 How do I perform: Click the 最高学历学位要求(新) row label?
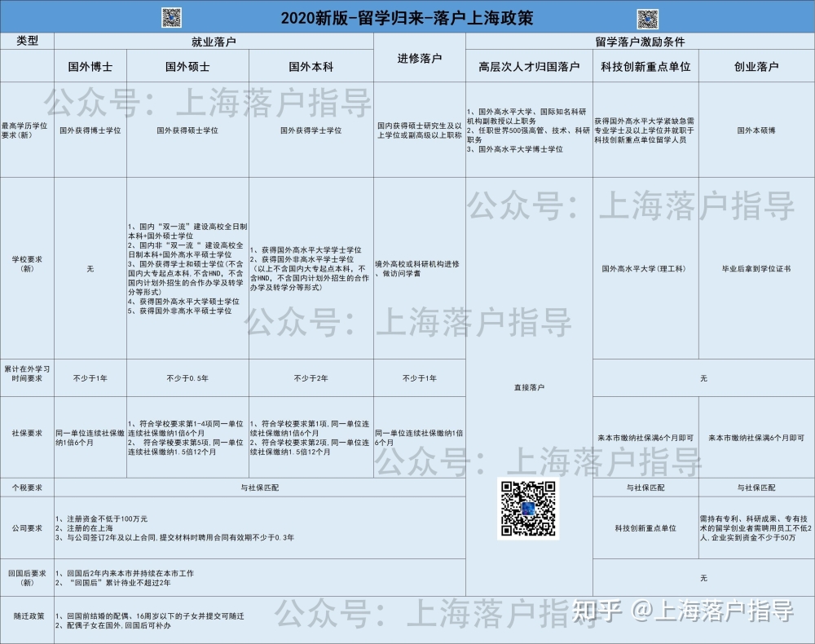27,130
